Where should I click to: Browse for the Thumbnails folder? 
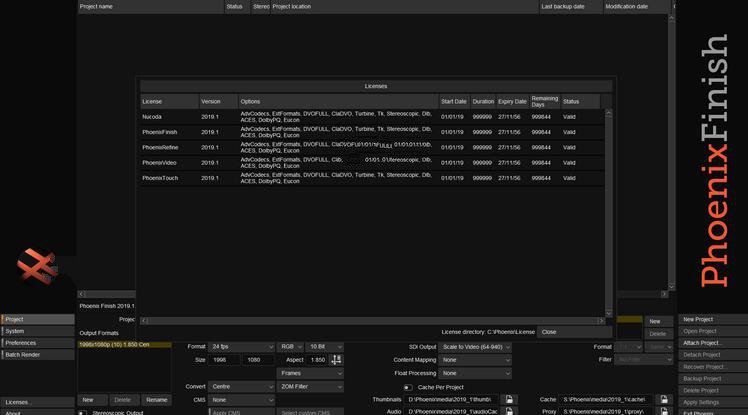point(509,399)
